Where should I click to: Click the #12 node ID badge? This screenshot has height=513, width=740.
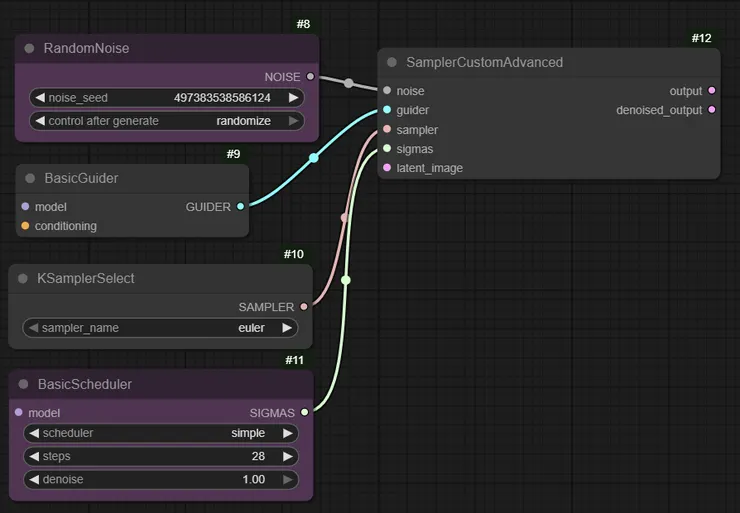pyautogui.click(x=702, y=38)
